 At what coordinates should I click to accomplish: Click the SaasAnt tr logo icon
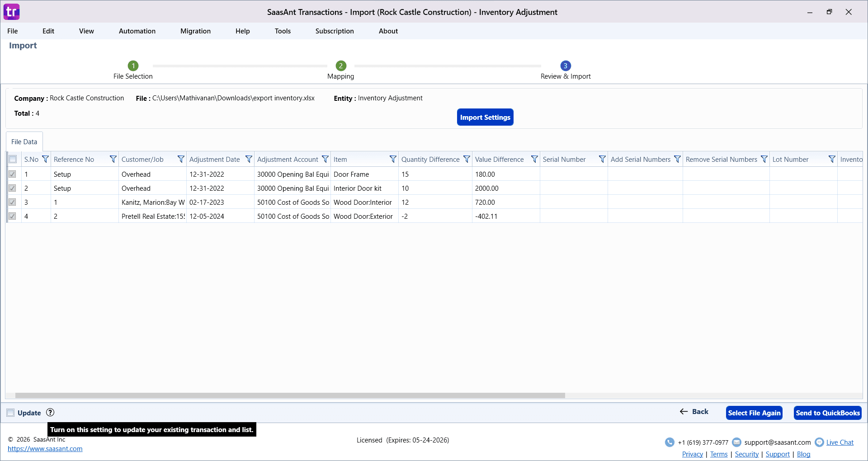[12, 12]
